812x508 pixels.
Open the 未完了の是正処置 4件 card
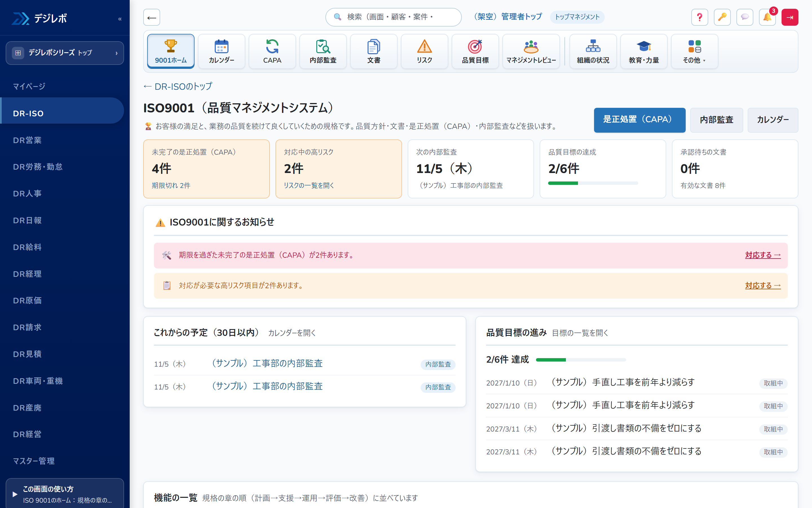pyautogui.click(x=206, y=169)
